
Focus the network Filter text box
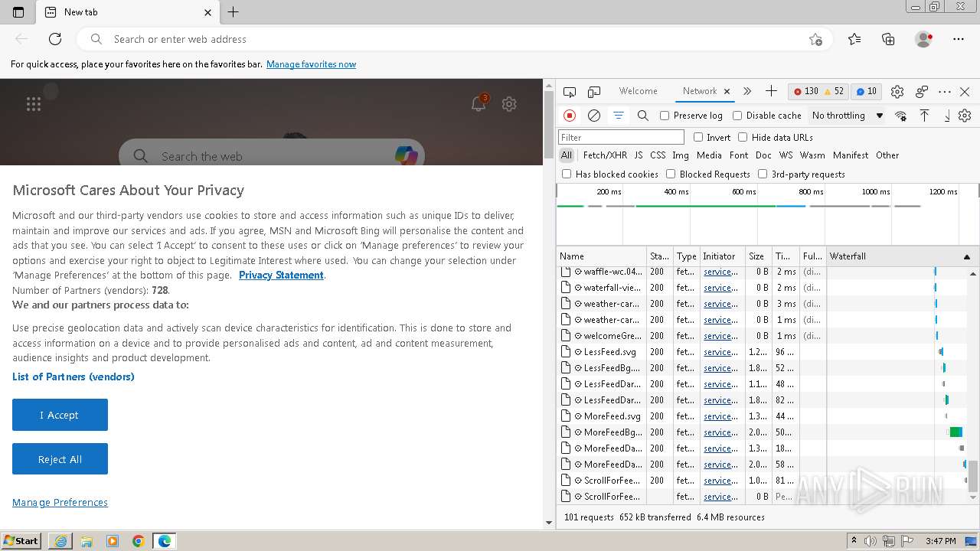point(621,137)
